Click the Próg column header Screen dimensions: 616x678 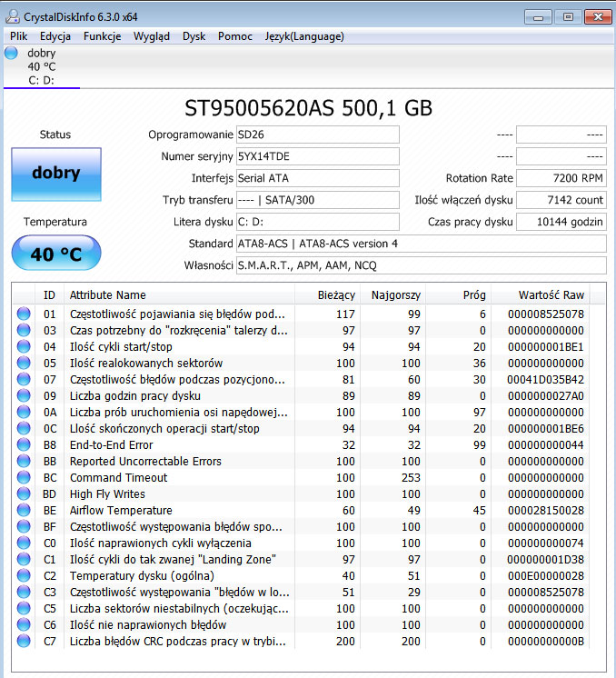tap(458, 294)
